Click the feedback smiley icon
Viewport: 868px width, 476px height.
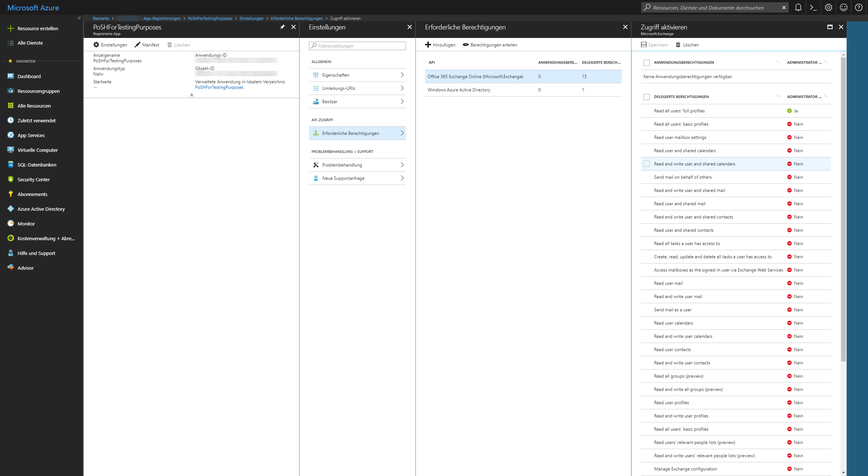pyautogui.click(x=844, y=7)
